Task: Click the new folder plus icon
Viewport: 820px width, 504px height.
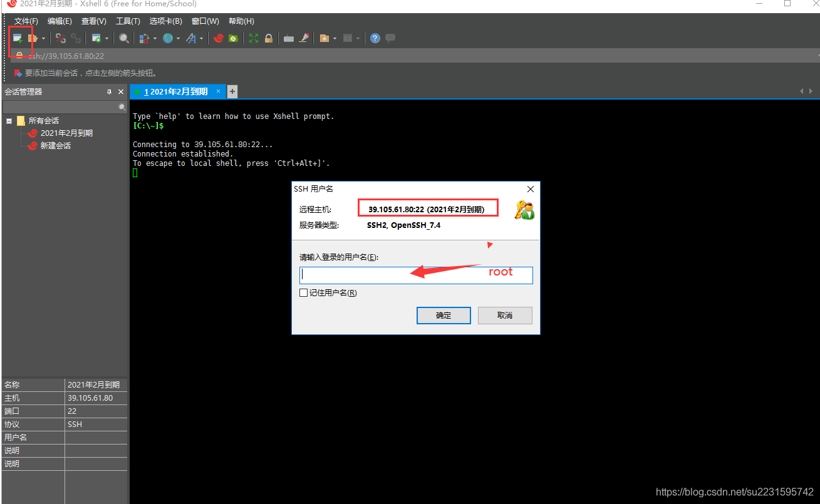Action: coord(324,38)
